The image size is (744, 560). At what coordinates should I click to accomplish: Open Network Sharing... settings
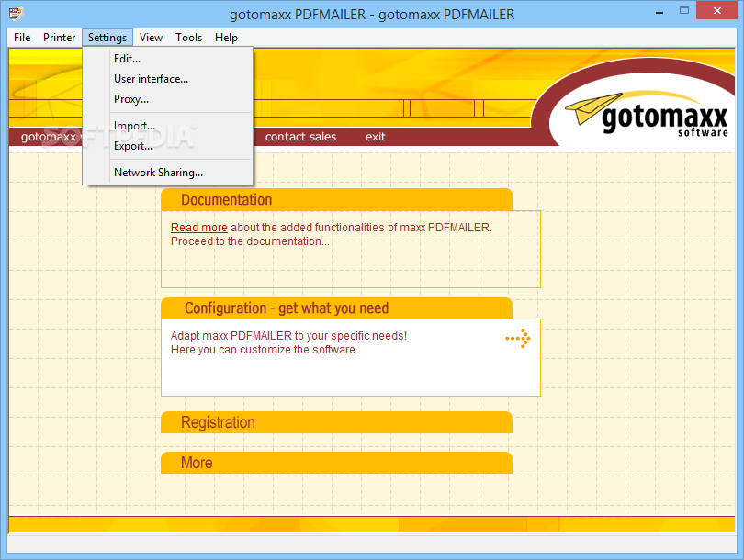click(x=167, y=173)
